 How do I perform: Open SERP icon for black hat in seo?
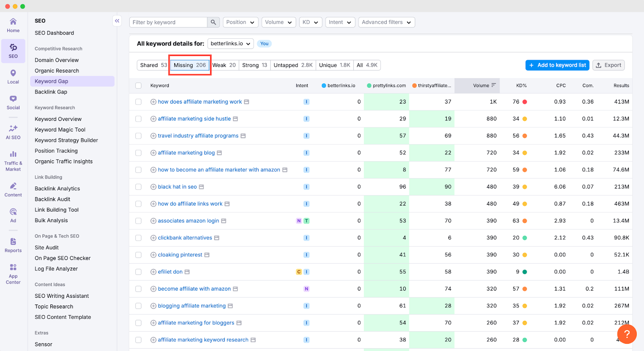tap(202, 187)
